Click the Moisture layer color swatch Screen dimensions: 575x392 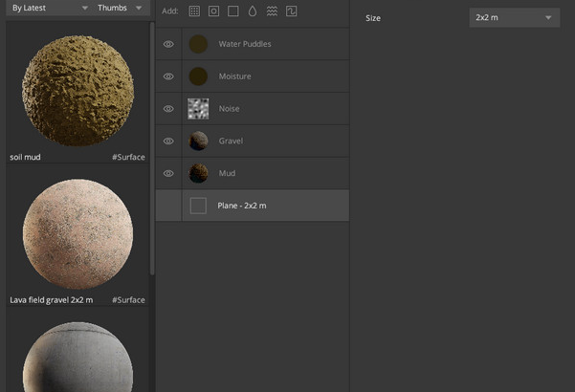pos(198,76)
